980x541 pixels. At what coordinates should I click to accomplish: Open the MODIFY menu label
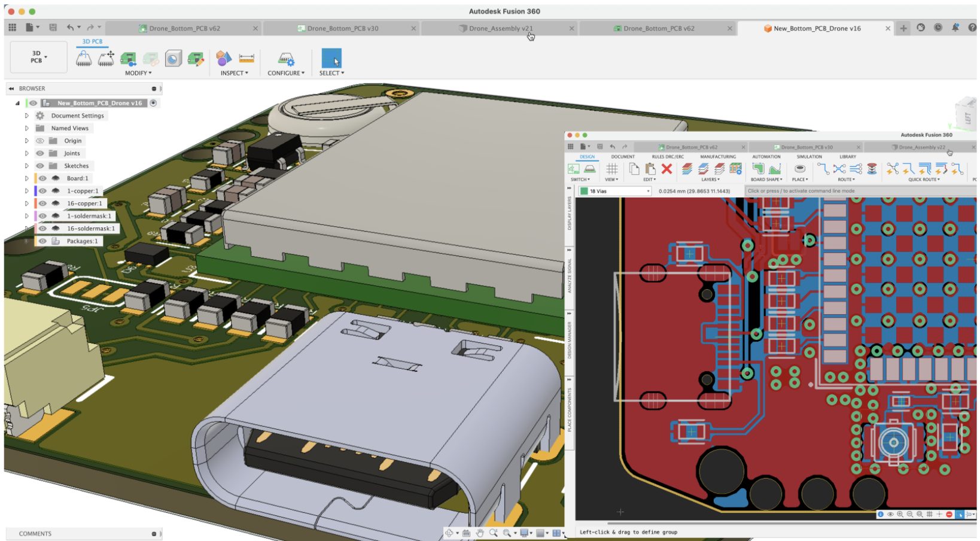pos(138,73)
